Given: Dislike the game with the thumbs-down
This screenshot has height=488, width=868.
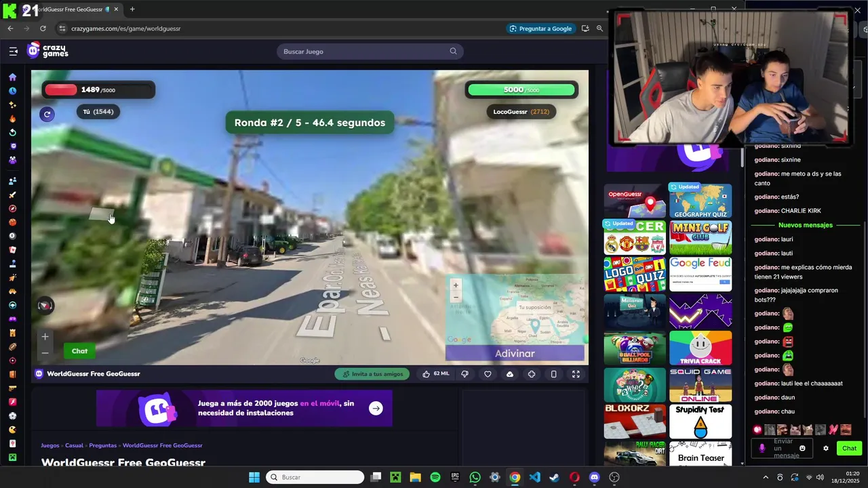Looking at the screenshot, I should (x=465, y=373).
